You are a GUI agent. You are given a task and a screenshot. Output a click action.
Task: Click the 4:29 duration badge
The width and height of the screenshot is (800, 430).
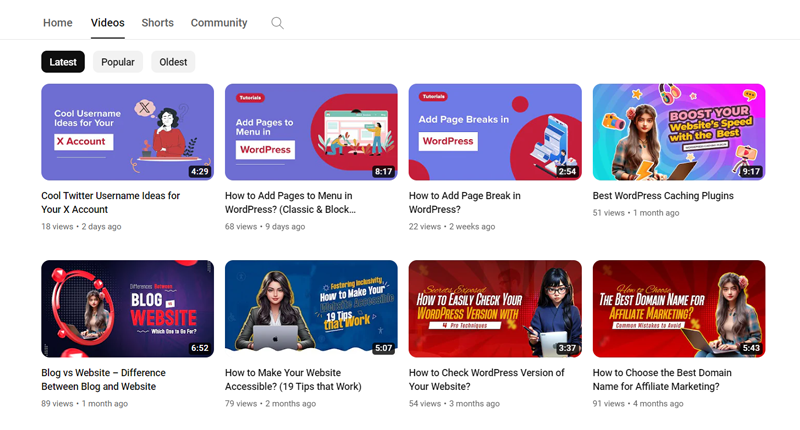click(x=199, y=171)
